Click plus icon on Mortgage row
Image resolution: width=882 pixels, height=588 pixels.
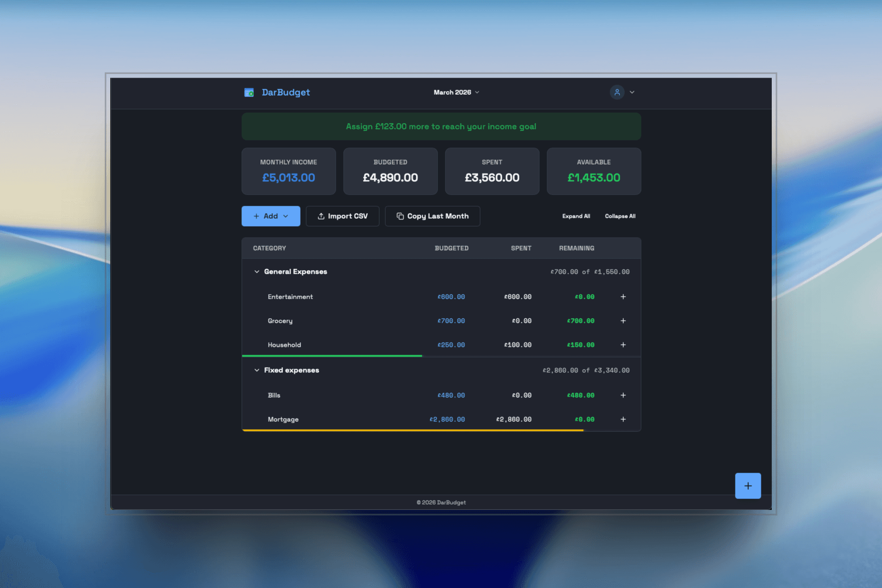pos(623,419)
